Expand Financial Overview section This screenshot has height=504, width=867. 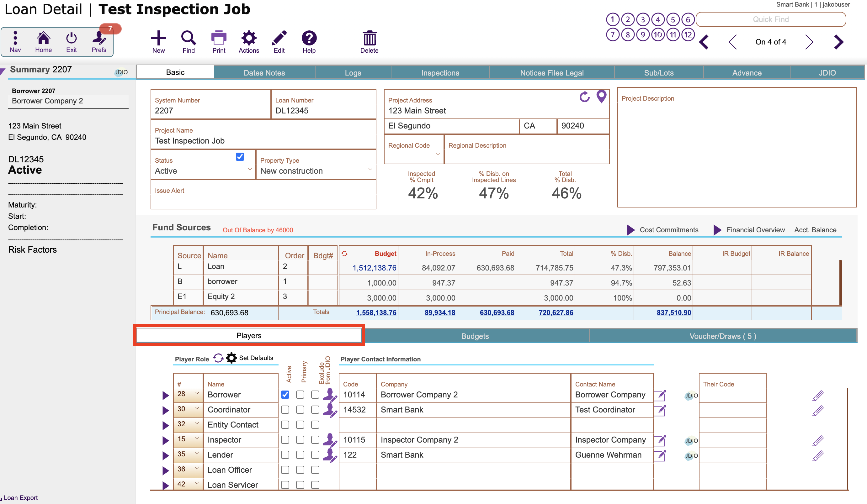(717, 230)
